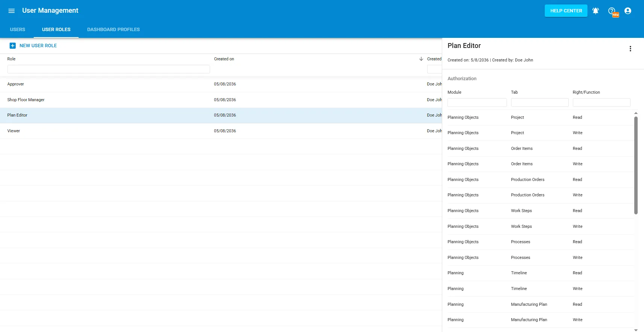Click the plus icon for new user role
This screenshot has height=332, width=644.
13,46
